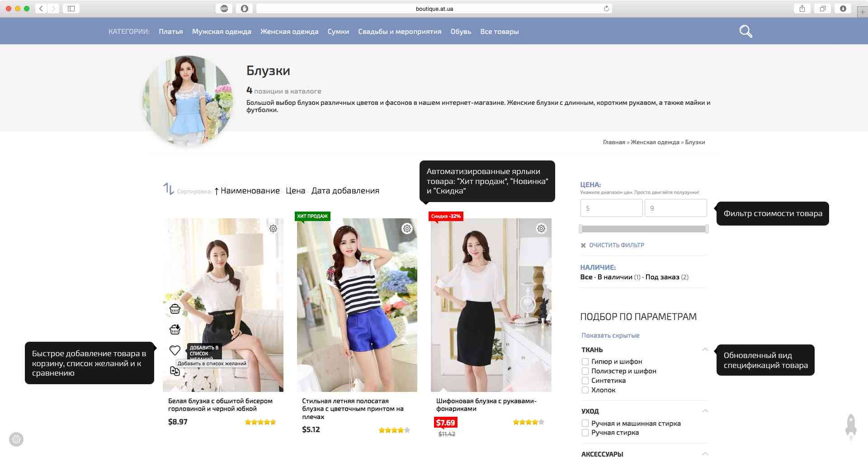Add the white blouse to the cart via basket icon
The image size is (868, 457).
tap(175, 309)
